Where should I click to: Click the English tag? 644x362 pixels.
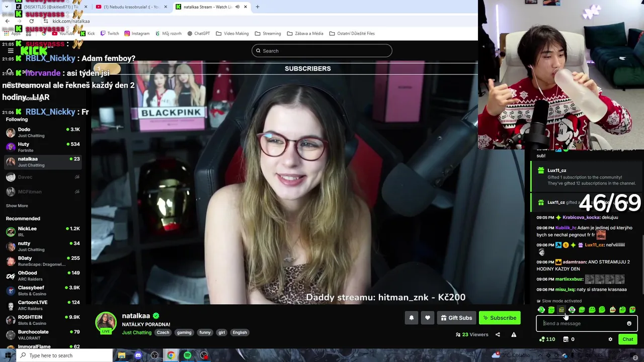[x=239, y=332]
